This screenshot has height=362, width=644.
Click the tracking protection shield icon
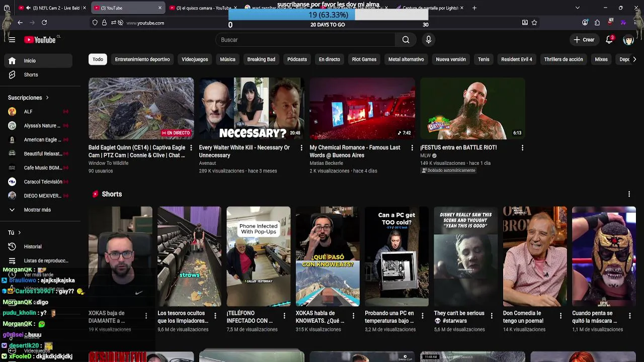point(95,23)
